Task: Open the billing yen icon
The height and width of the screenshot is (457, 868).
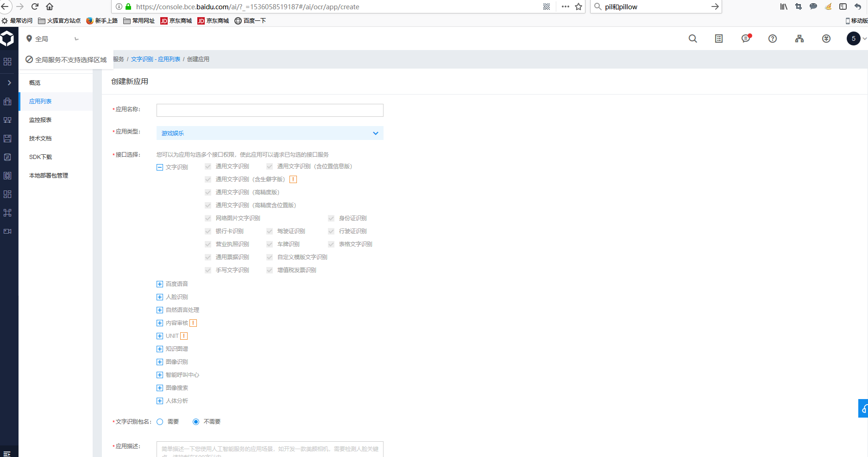Action: (826, 39)
